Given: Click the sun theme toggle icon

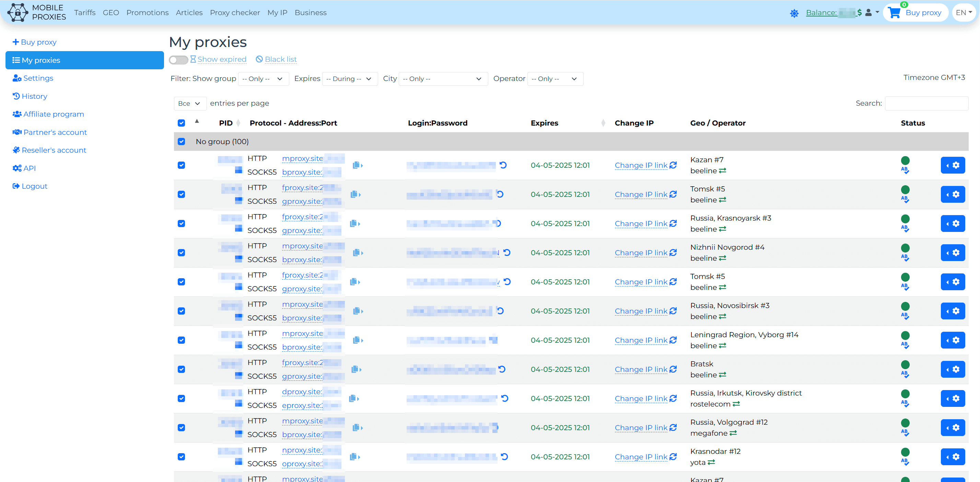Looking at the screenshot, I should (x=794, y=13).
